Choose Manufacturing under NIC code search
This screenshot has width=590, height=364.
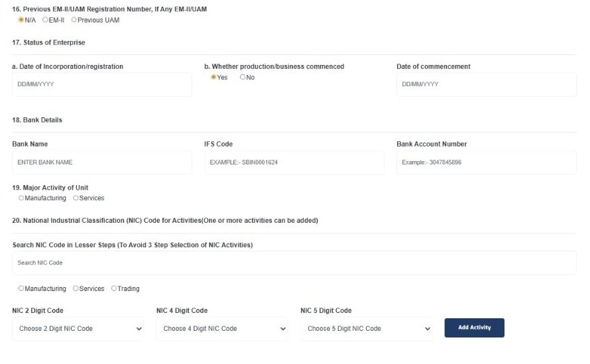pyautogui.click(x=21, y=289)
